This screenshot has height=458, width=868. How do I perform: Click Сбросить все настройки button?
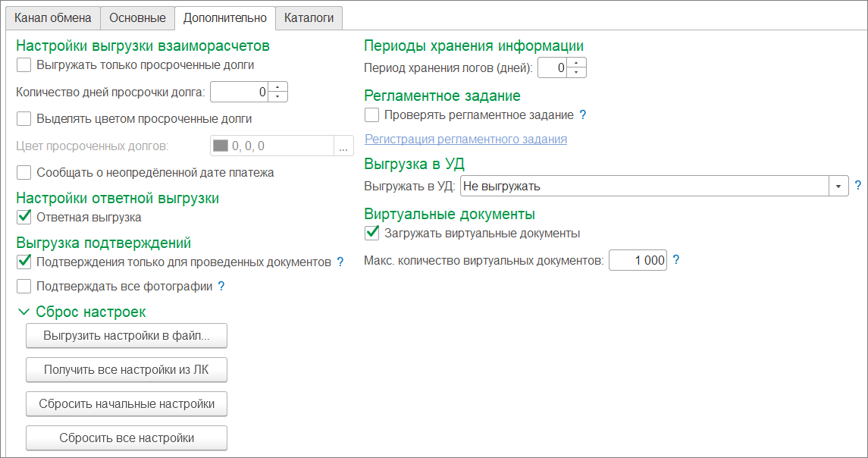(x=126, y=438)
